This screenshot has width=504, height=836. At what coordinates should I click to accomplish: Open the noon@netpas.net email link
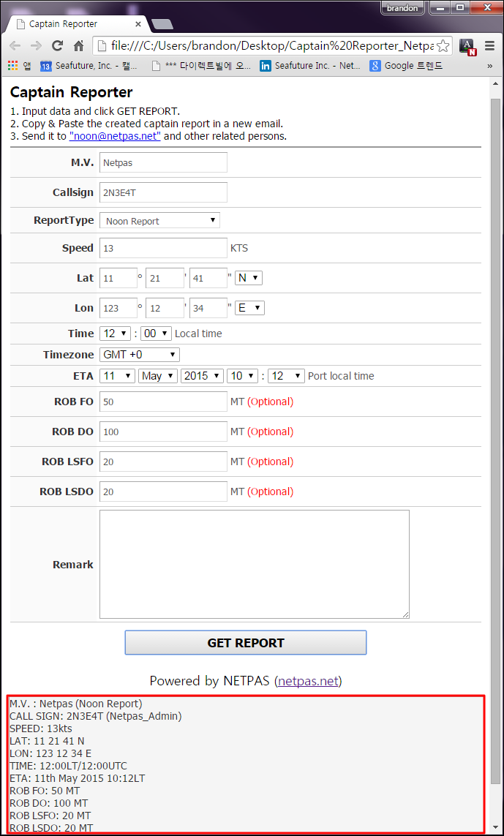[x=115, y=136]
